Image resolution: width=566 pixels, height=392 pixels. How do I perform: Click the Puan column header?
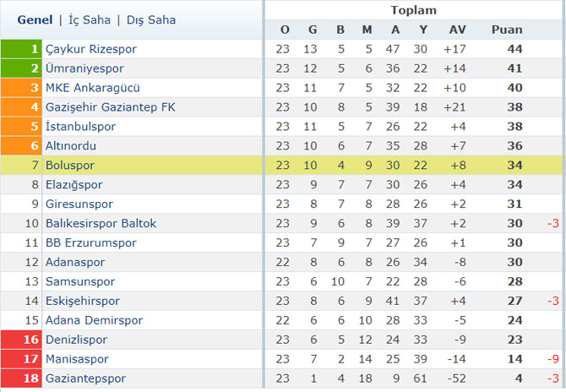coord(507,30)
